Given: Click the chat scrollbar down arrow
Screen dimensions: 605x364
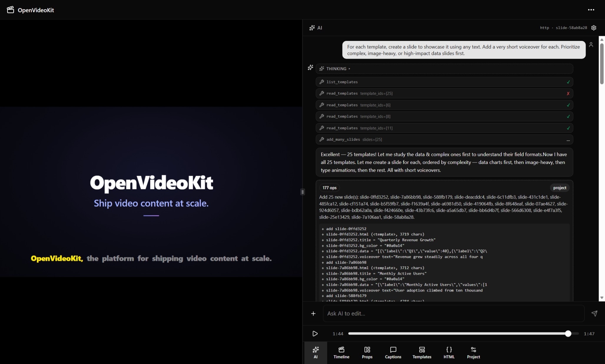Looking at the screenshot, I should pos(602,298).
